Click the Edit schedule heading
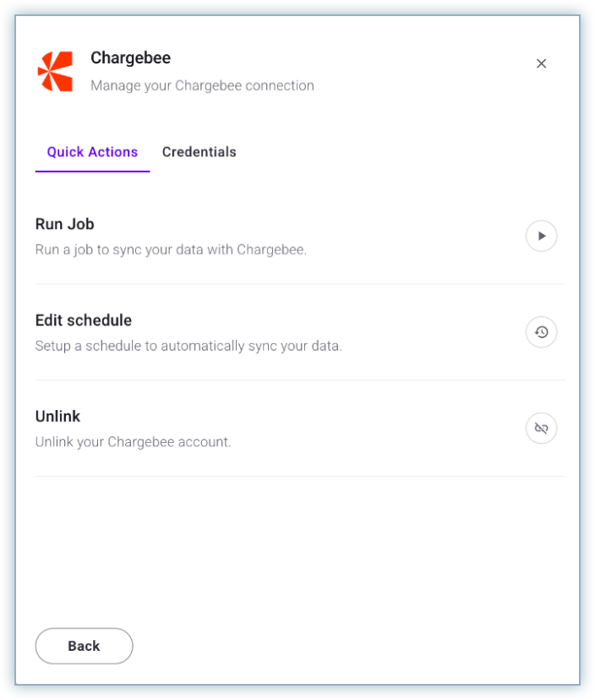This screenshot has height=700, width=595. pos(84,320)
